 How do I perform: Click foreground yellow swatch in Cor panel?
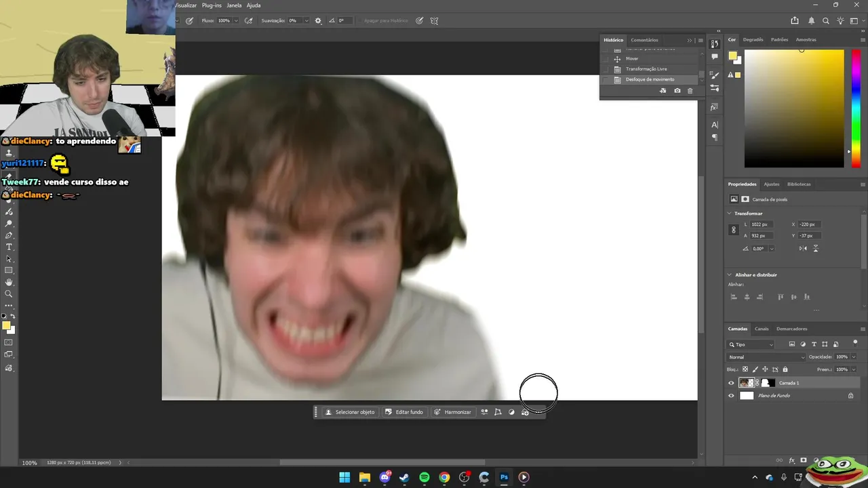(732, 56)
